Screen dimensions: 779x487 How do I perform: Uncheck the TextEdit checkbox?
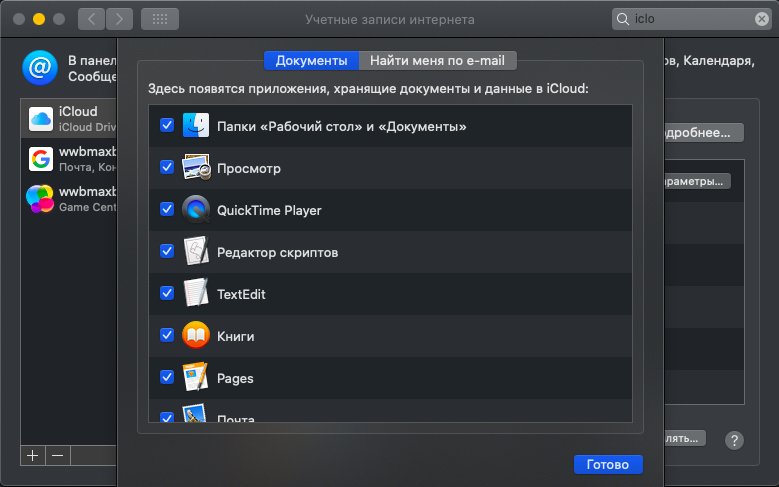click(167, 293)
